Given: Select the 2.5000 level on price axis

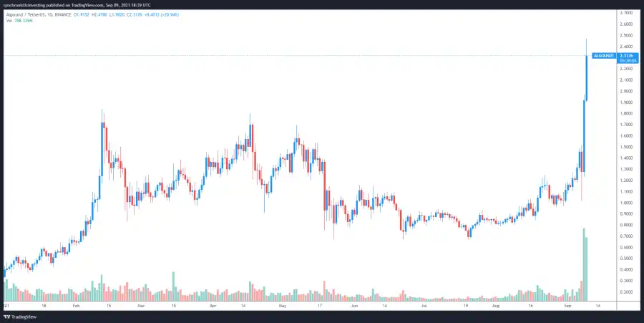Looking at the screenshot, I should [627, 35].
